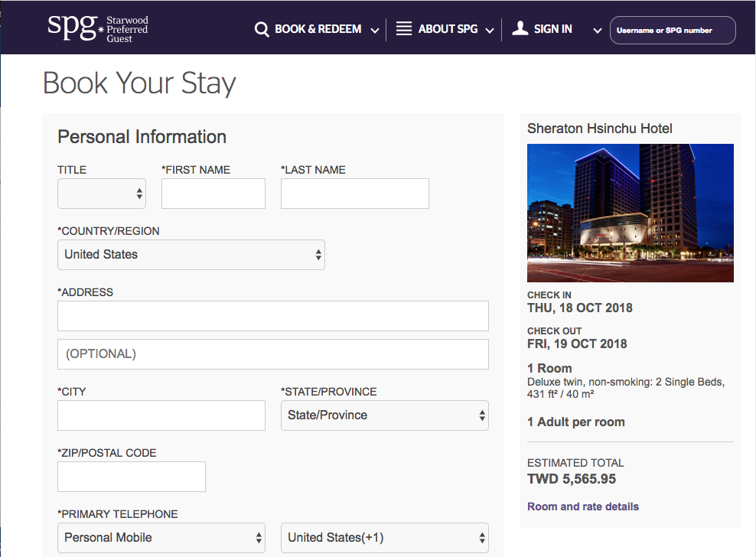Click the SPG Starwood Preferred Guest logo

pos(98,28)
